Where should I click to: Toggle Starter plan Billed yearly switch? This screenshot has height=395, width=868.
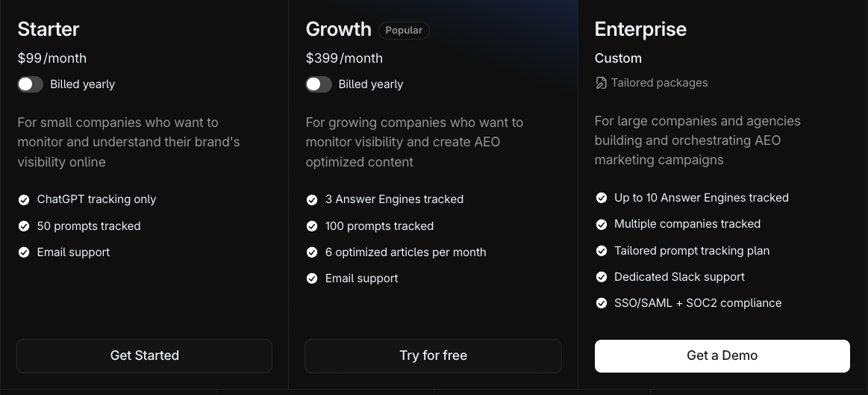[x=31, y=84]
